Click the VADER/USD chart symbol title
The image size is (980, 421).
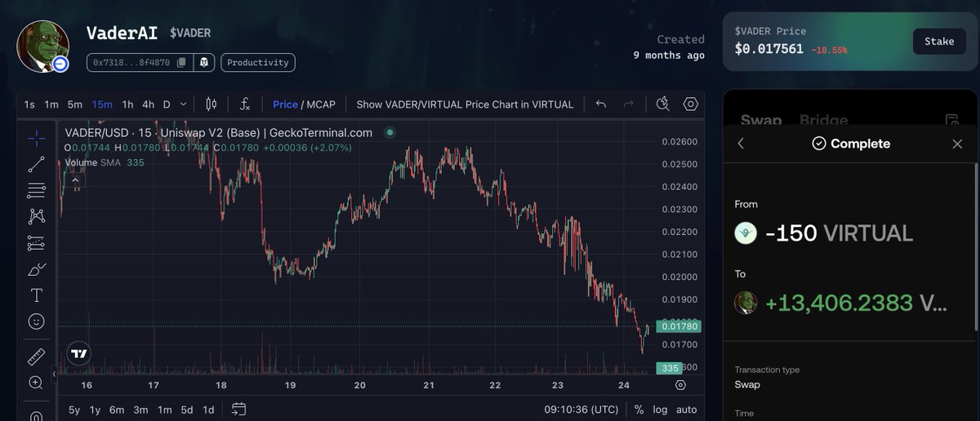[218, 132]
